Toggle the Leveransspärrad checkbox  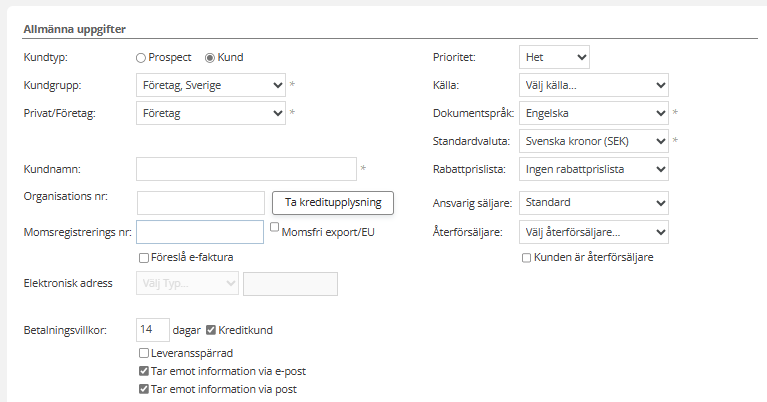(145, 353)
